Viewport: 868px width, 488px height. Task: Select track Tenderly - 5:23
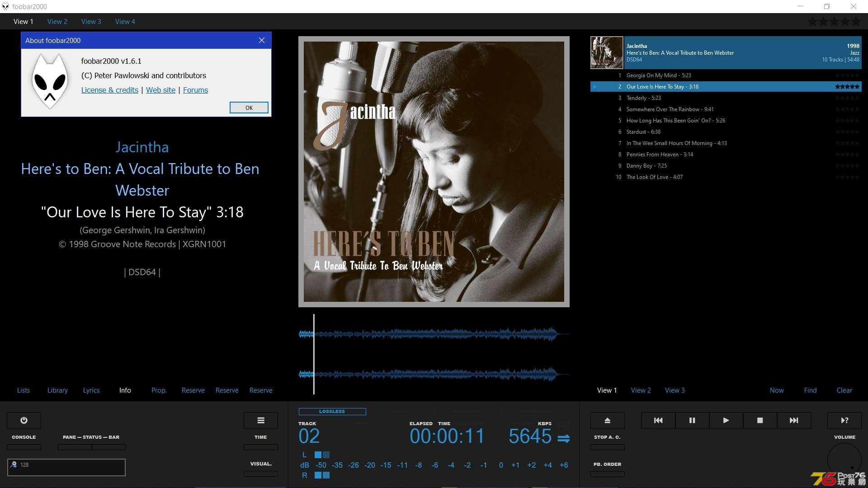point(726,98)
